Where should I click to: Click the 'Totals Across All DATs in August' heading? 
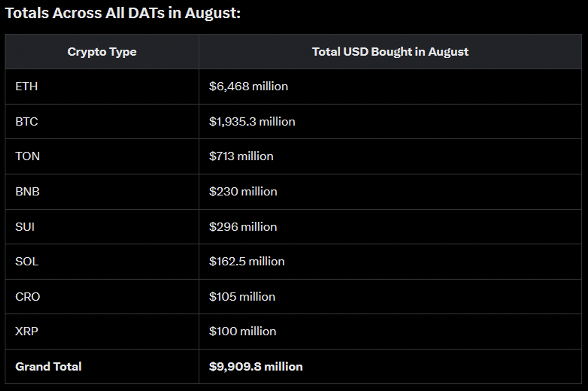(x=123, y=13)
